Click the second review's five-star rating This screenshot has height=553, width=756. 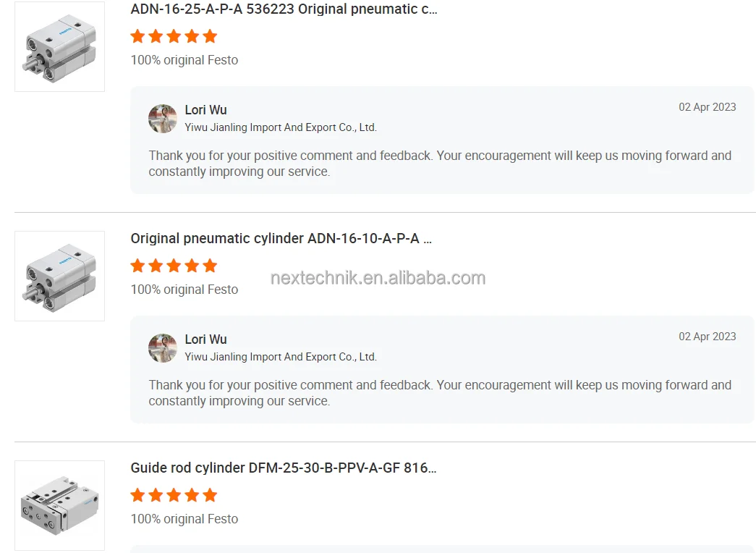(174, 266)
